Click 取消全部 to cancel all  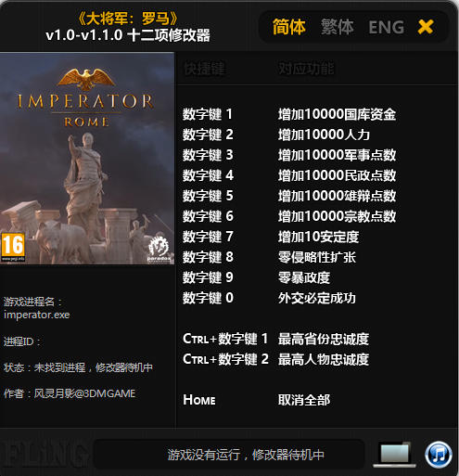304,400
